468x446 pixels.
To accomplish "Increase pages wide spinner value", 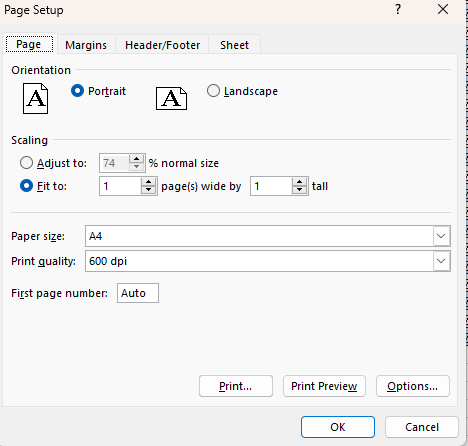I will coord(149,182).
